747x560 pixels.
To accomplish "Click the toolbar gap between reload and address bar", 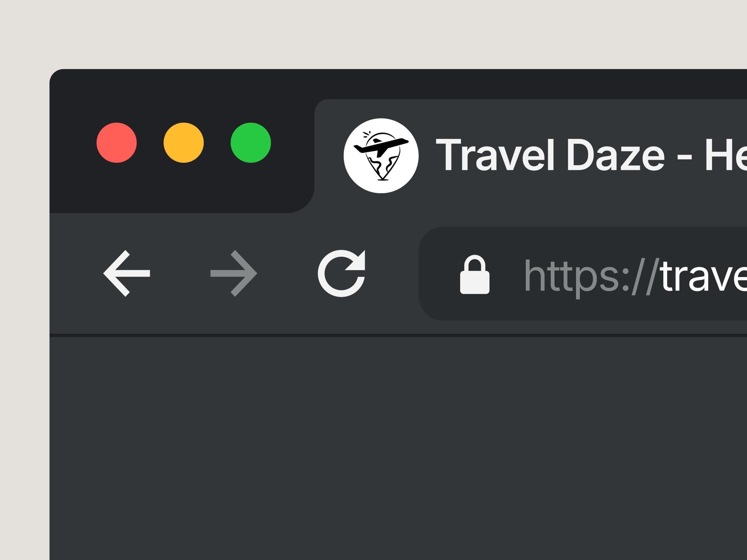I will [392, 273].
